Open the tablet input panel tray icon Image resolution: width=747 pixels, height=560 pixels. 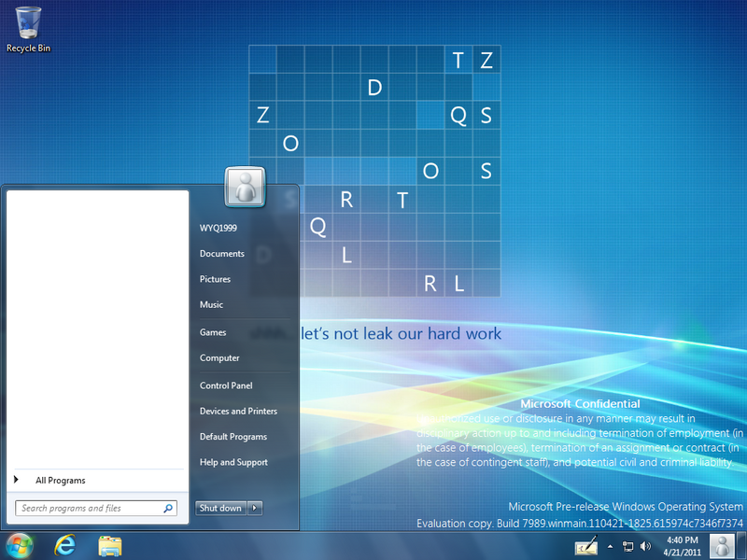point(586,546)
